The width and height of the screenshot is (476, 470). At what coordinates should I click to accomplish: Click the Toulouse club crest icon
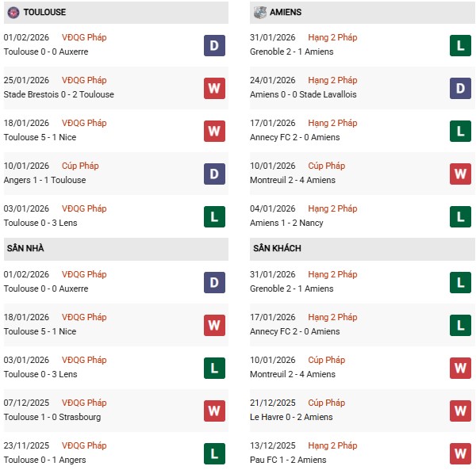tap(13, 13)
